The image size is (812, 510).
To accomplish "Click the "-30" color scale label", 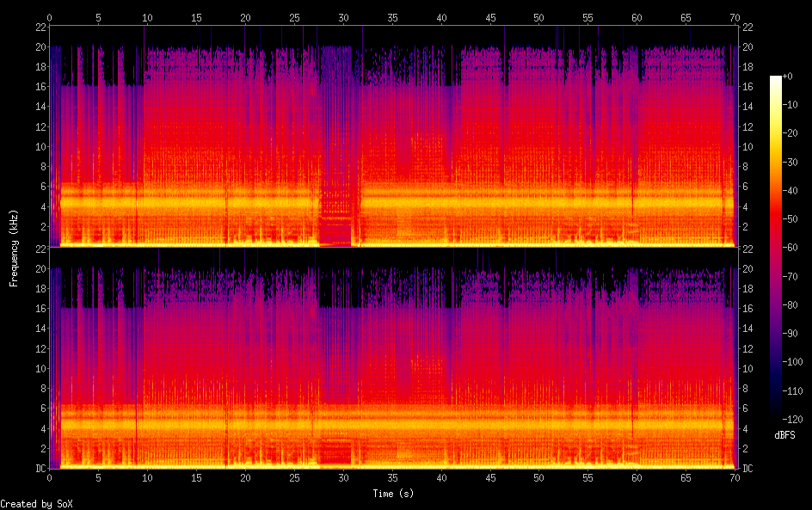I will [x=790, y=162].
